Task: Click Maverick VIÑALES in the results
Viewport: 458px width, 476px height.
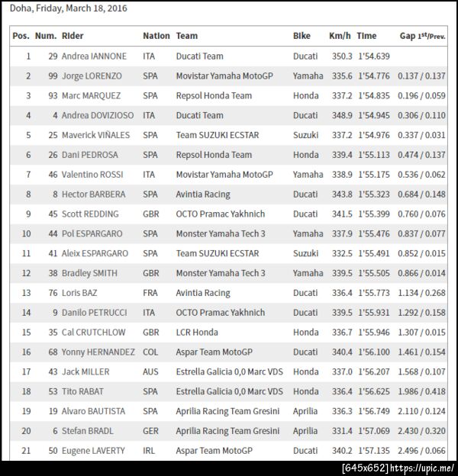Action: tap(95, 135)
